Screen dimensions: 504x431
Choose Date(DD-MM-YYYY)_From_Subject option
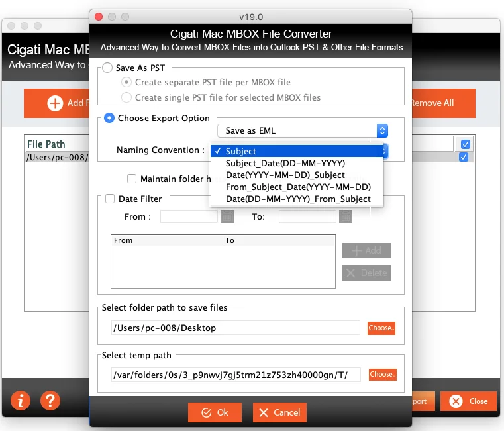[x=297, y=199]
